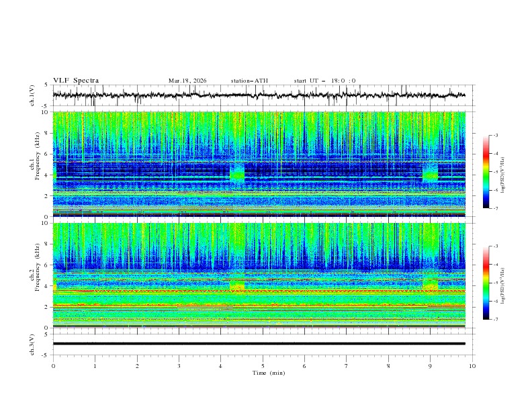Click tick label "0" on the Time axis
532x411 pixels.
pos(53,366)
